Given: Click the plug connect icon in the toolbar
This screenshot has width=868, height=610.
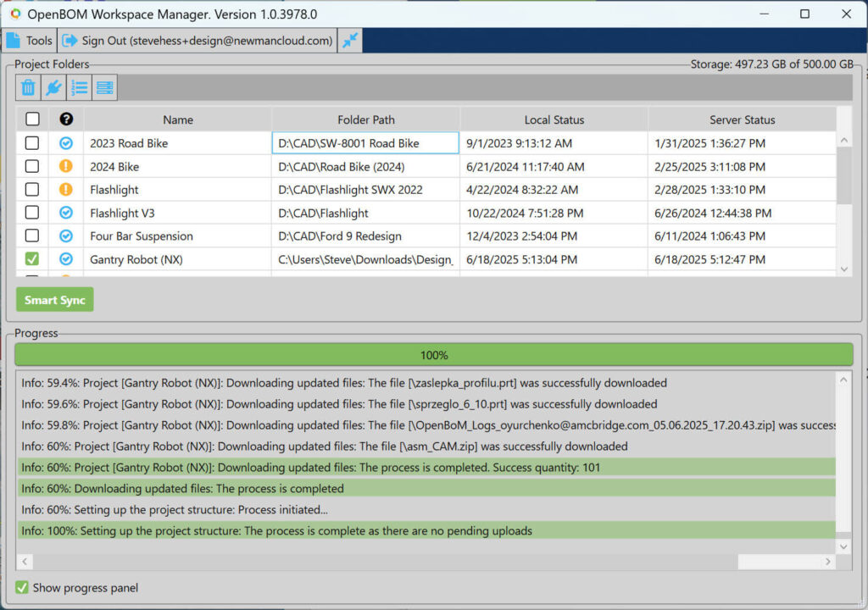Looking at the screenshot, I should (x=53, y=87).
